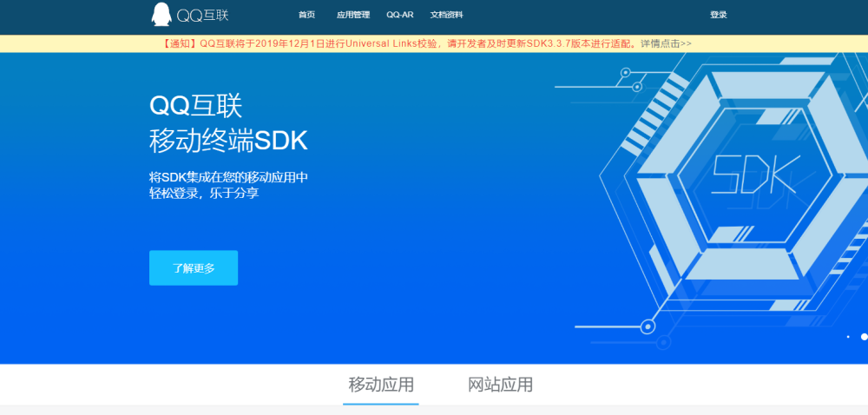Open the 应用管理 menu item

pos(353,15)
